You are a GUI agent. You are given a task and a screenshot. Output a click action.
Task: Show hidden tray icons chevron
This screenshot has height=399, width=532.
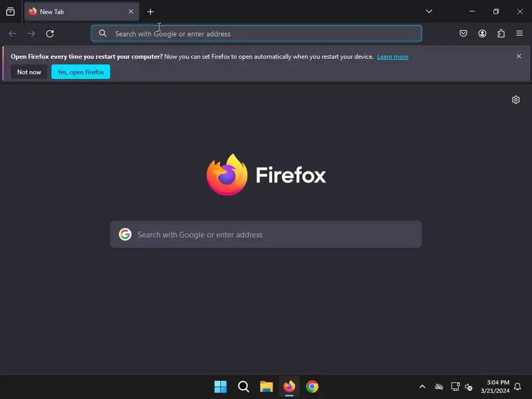422,387
